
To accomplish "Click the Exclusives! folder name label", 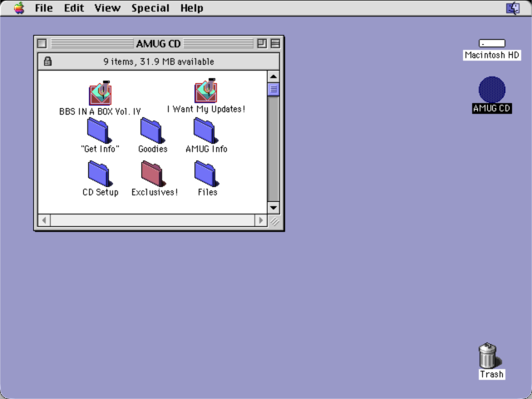I will click(155, 192).
